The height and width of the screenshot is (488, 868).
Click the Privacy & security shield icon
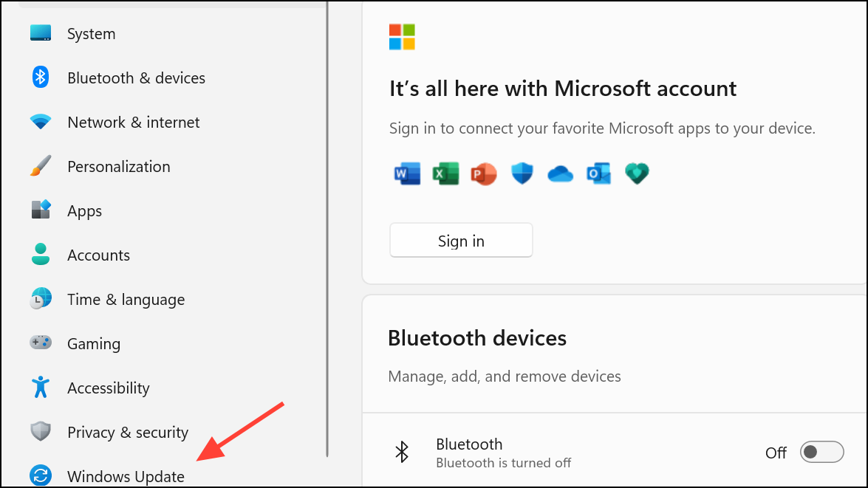(x=41, y=431)
